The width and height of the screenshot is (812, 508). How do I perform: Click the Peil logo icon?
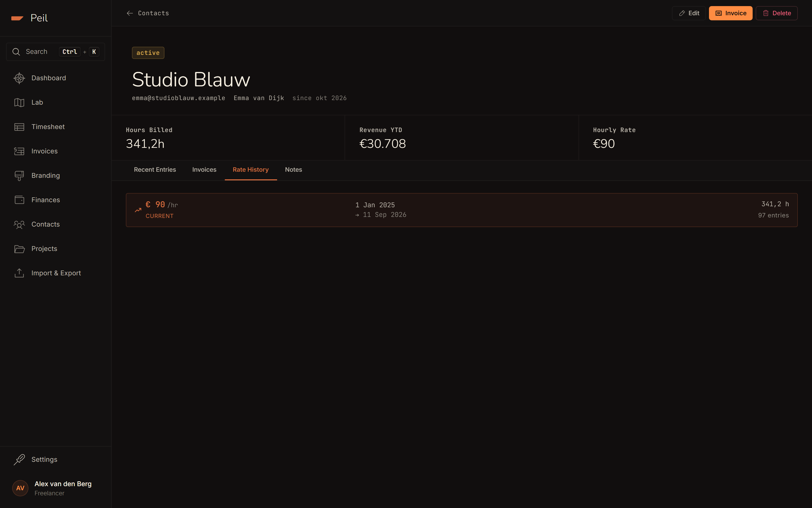click(x=17, y=18)
